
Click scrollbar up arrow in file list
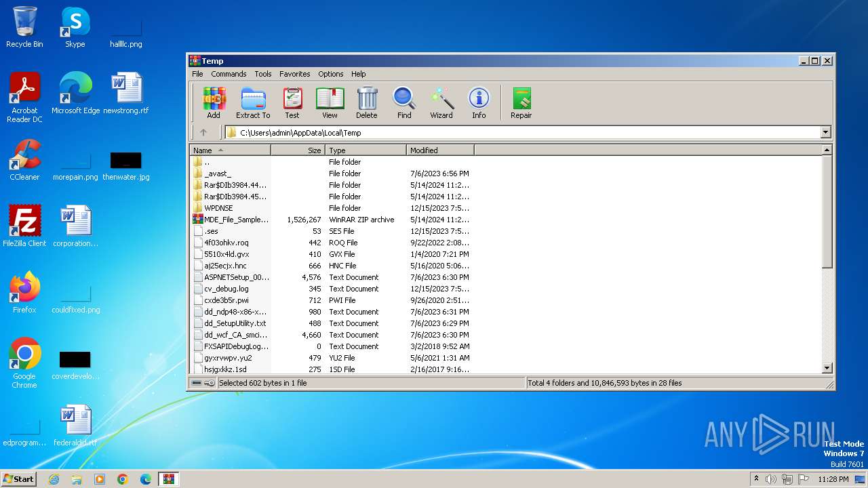point(827,150)
